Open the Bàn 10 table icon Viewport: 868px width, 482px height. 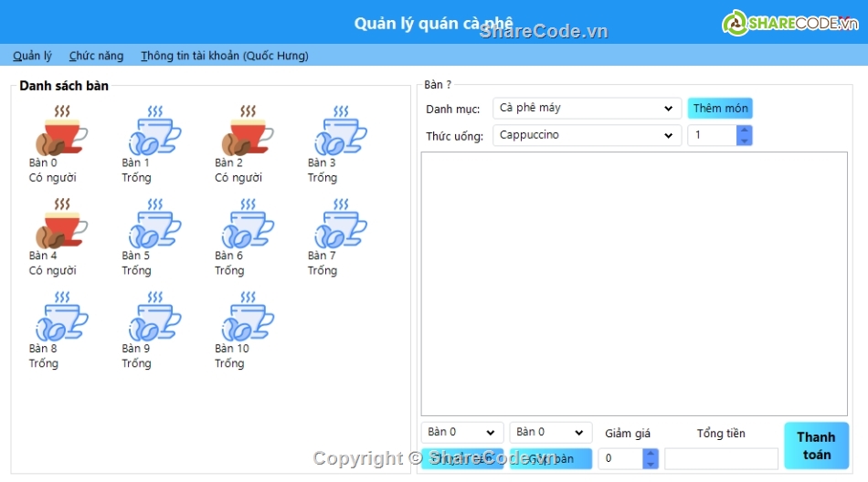[246, 317]
